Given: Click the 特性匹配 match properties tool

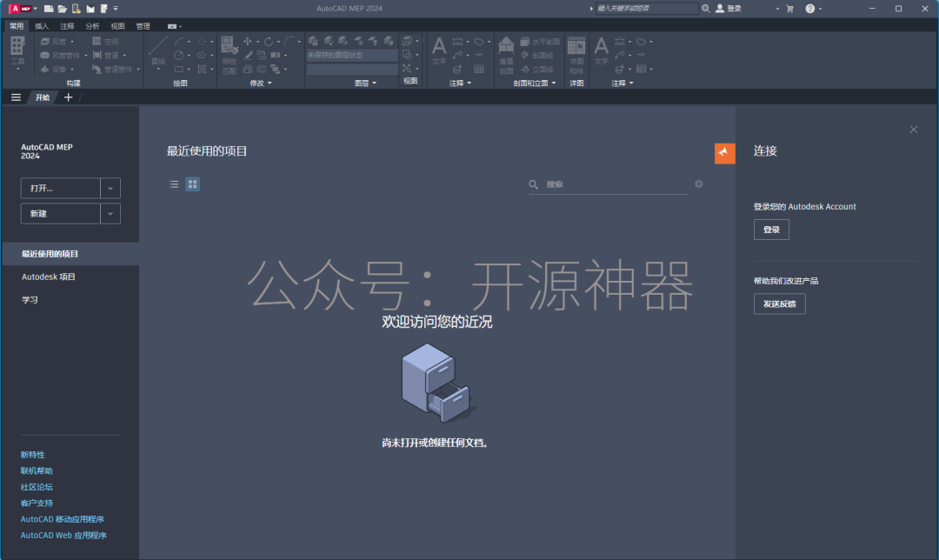Looking at the screenshot, I should pyautogui.click(x=230, y=55).
